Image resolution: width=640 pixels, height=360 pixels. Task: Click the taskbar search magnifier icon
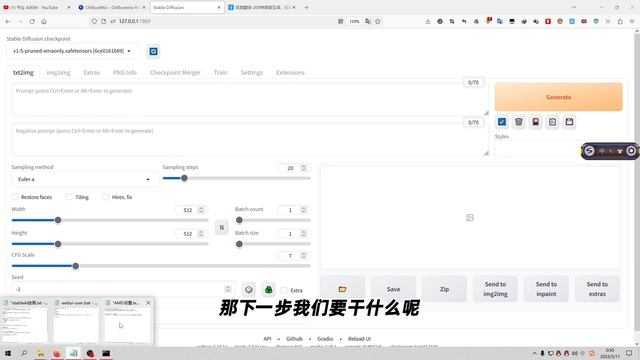click(x=24, y=353)
